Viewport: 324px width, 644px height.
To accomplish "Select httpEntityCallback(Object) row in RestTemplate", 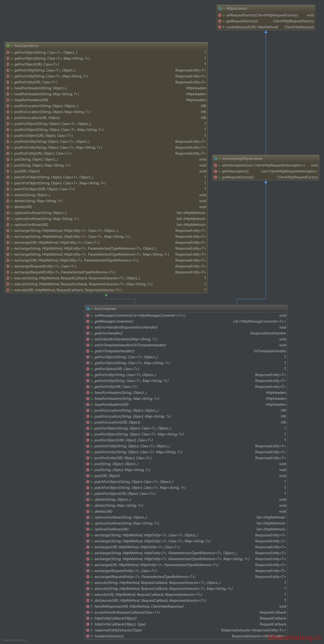I will [186, 618].
